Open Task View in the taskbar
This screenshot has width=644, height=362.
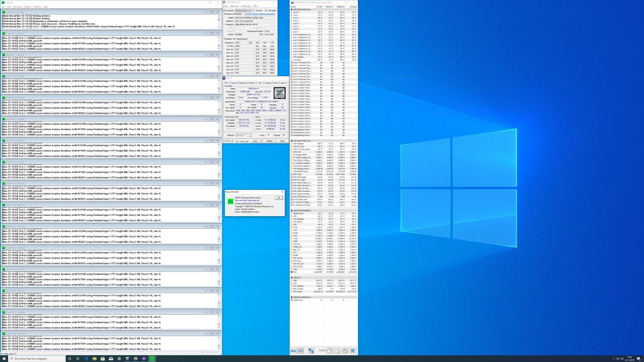coord(78,359)
